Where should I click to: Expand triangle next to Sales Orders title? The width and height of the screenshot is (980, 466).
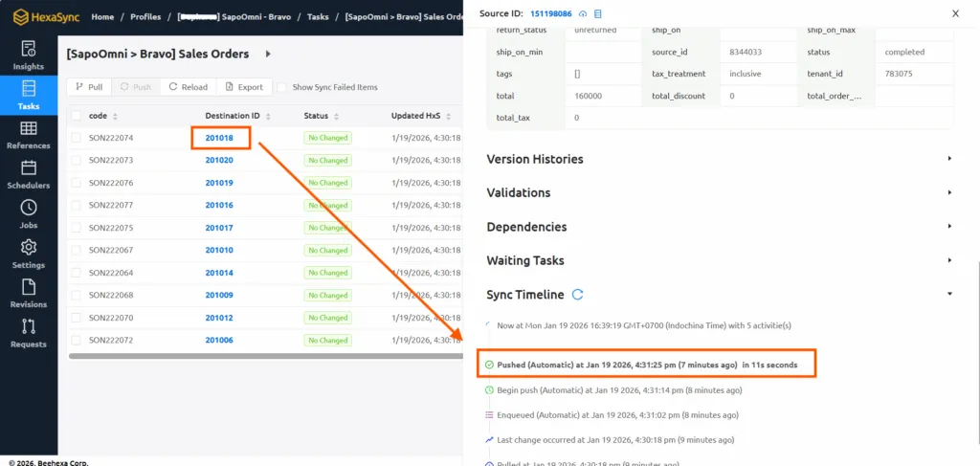point(268,54)
